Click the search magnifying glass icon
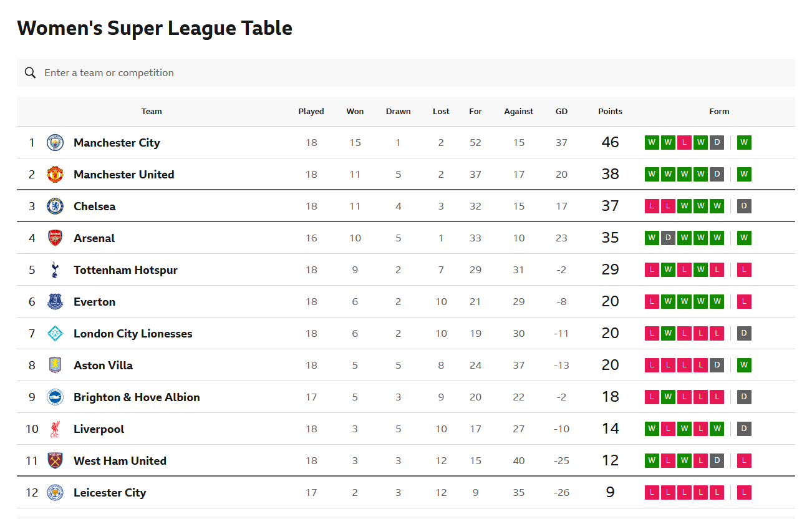 pyautogui.click(x=30, y=73)
